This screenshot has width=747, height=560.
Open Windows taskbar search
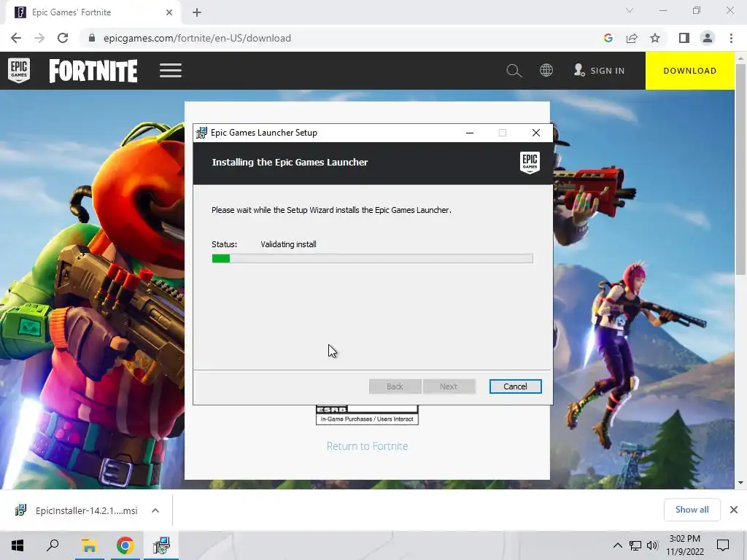[x=53, y=545]
